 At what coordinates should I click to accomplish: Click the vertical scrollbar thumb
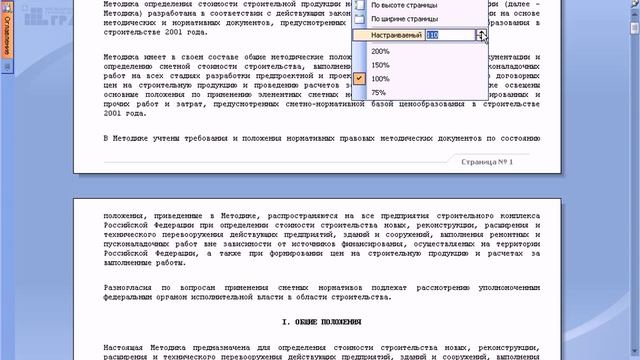635,28
